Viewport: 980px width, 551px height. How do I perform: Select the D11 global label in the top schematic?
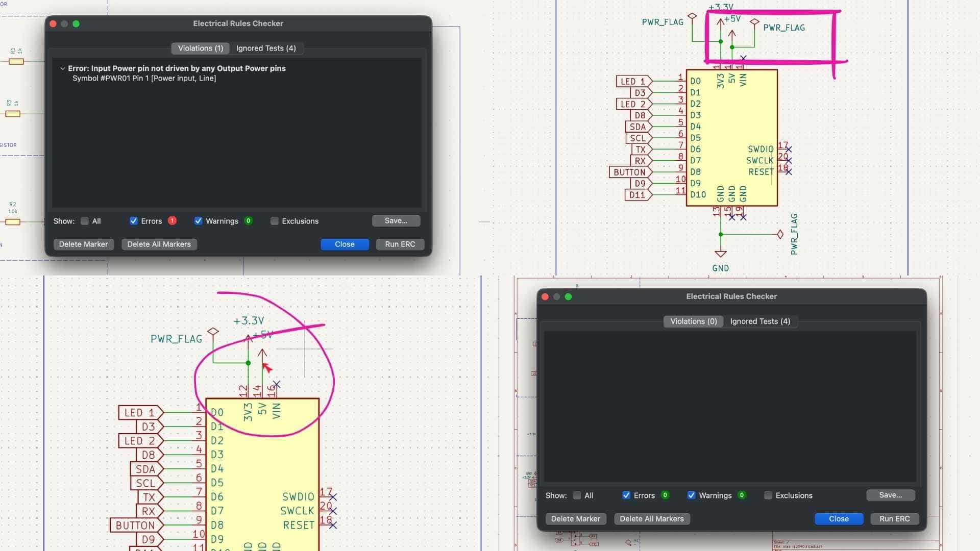point(637,194)
